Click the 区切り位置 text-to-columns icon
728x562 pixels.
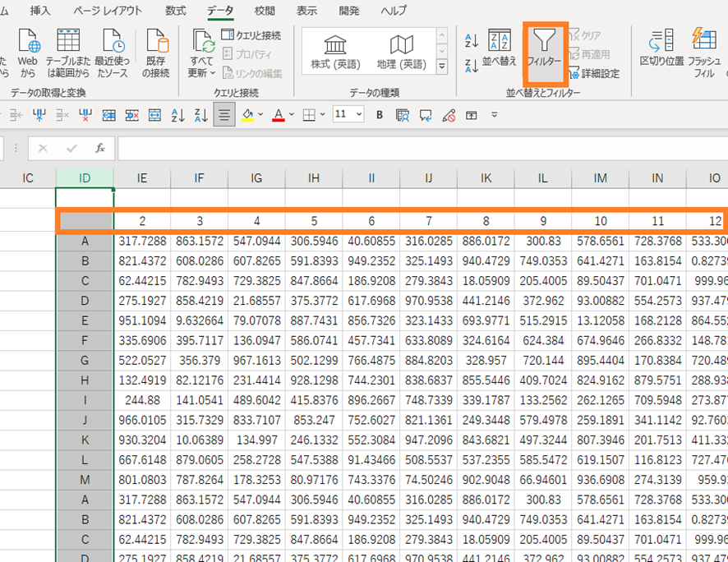[661, 48]
